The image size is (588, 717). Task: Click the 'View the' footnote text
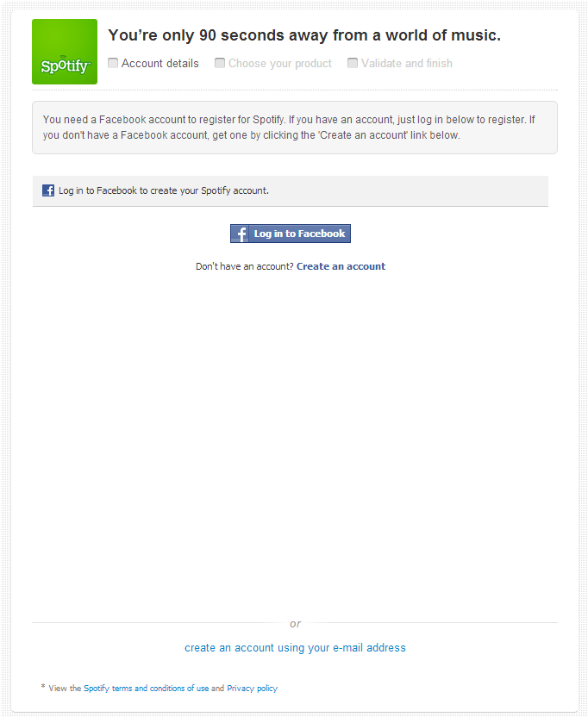coord(65,689)
